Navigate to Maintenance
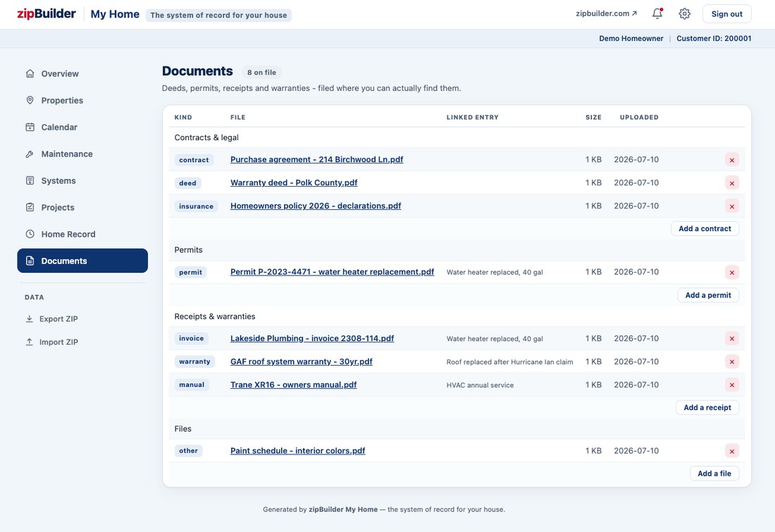The image size is (775, 532). pyautogui.click(x=82, y=154)
